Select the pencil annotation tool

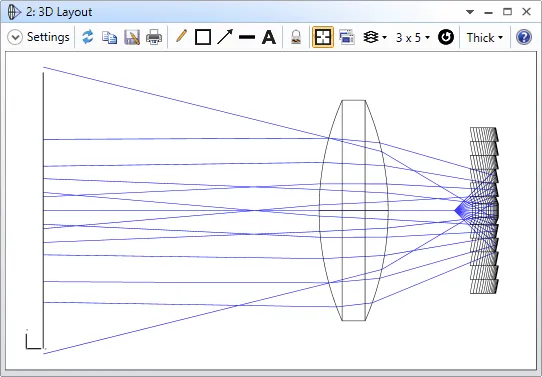point(181,37)
